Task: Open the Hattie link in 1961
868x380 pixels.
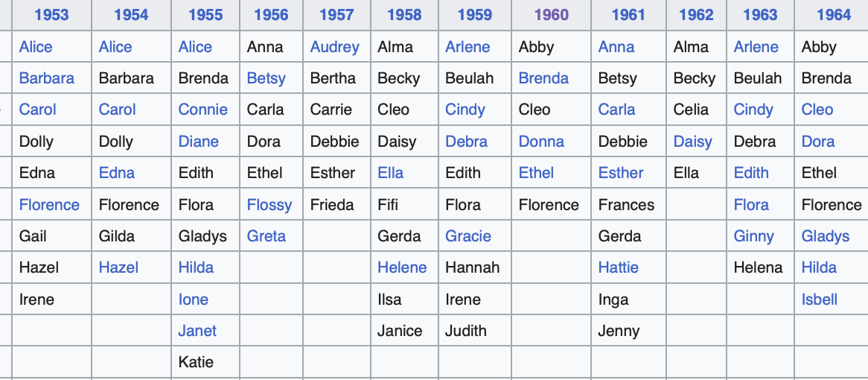Action: [x=619, y=268]
